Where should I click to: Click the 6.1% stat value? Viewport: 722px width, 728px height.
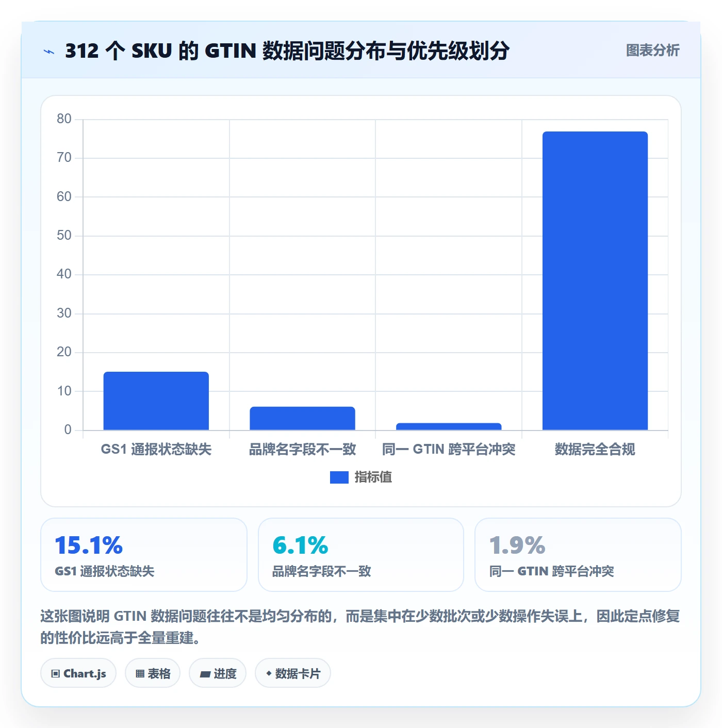point(300,545)
